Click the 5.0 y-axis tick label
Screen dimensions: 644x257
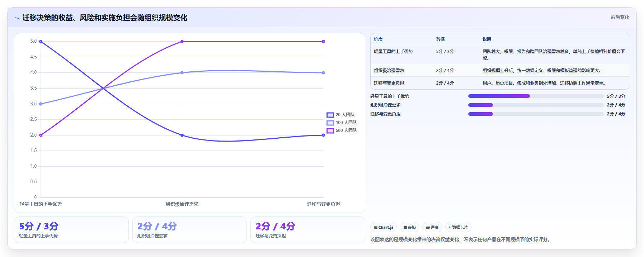(33, 41)
